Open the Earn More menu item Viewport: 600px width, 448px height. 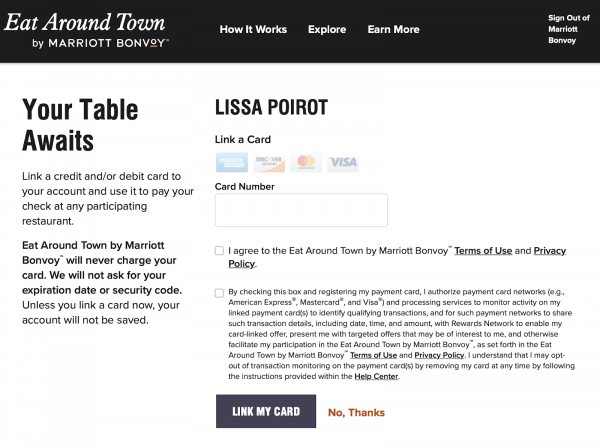[x=393, y=30]
